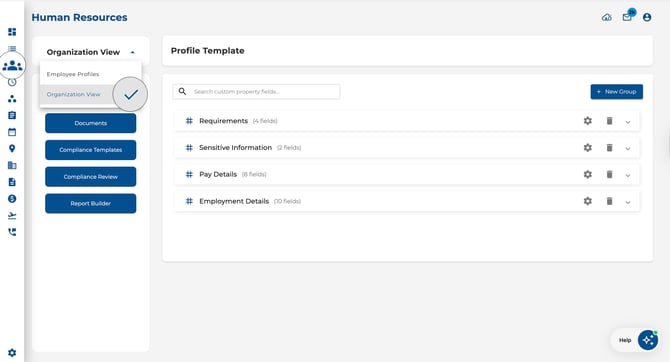Open settings gear for Employment Details group
The height and width of the screenshot is (362, 670).
pyautogui.click(x=588, y=201)
